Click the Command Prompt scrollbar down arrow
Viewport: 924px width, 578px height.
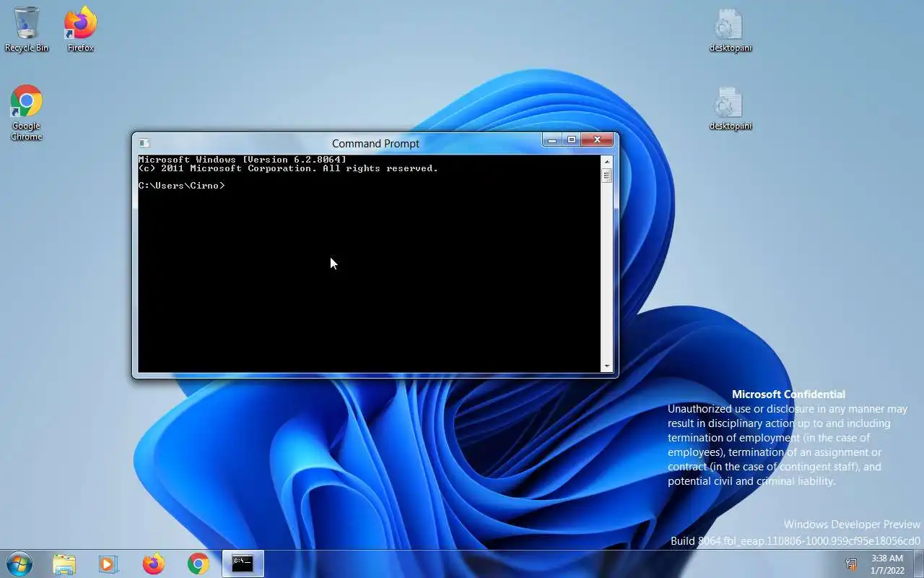606,366
